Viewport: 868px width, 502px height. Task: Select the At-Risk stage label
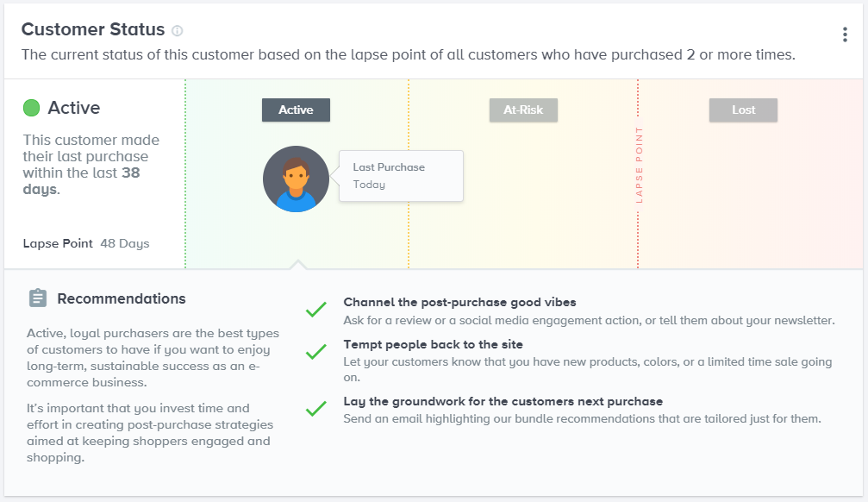[x=523, y=110]
